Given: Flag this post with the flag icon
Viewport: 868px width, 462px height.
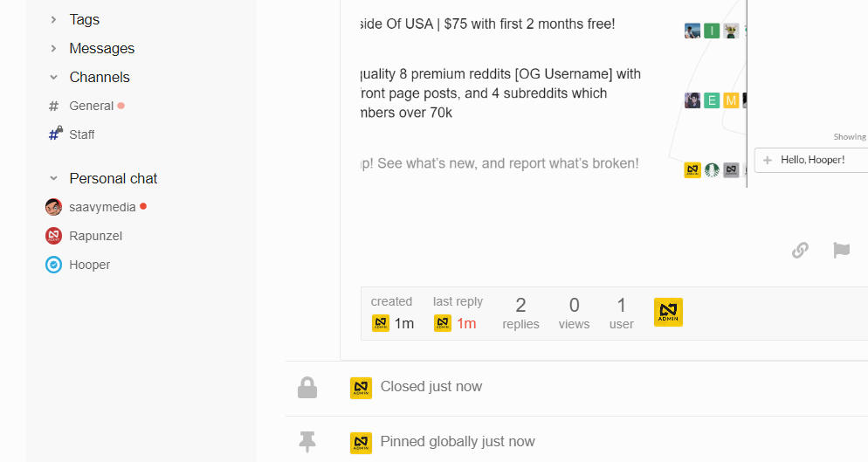Looking at the screenshot, I should (x=842, y=250).
